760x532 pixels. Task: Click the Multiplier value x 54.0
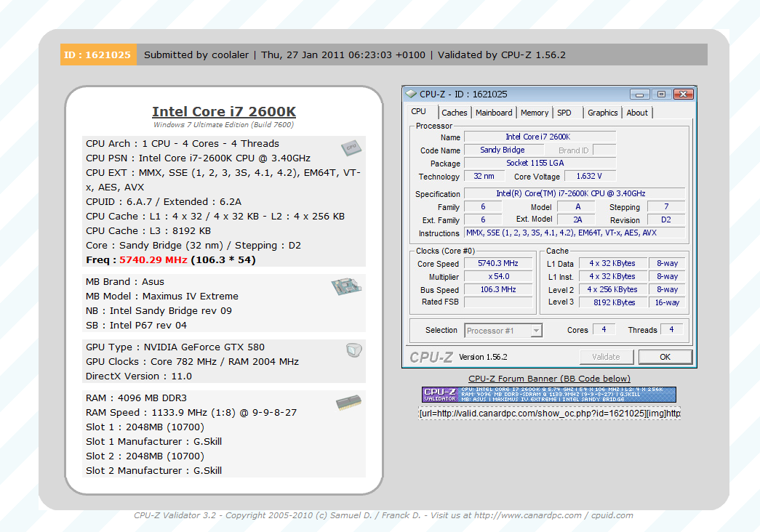coord(498,276)
